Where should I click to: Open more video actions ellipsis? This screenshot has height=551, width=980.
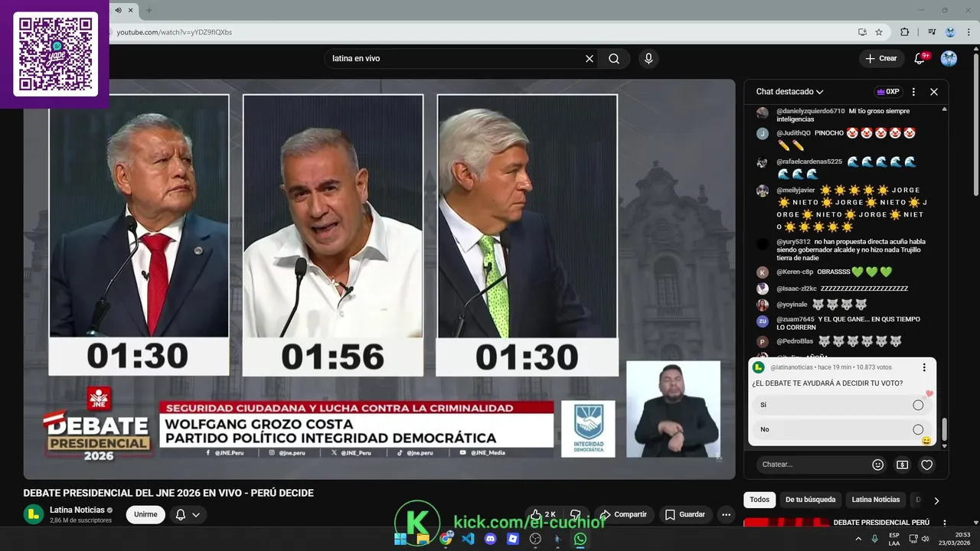coord(727,515)
